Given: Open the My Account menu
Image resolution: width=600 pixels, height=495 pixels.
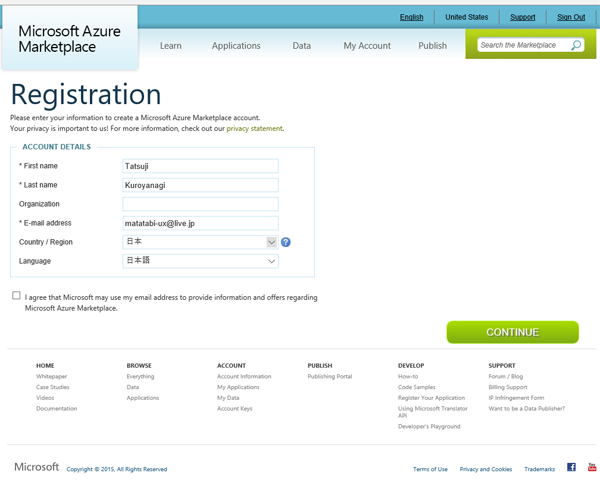Looking at the screenshot, I should (367, 46).
